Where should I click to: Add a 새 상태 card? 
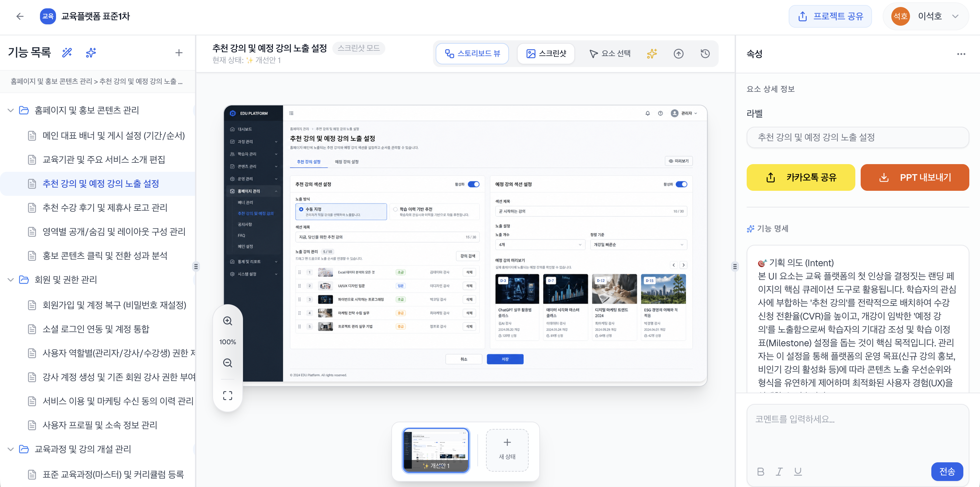[507, 450]
